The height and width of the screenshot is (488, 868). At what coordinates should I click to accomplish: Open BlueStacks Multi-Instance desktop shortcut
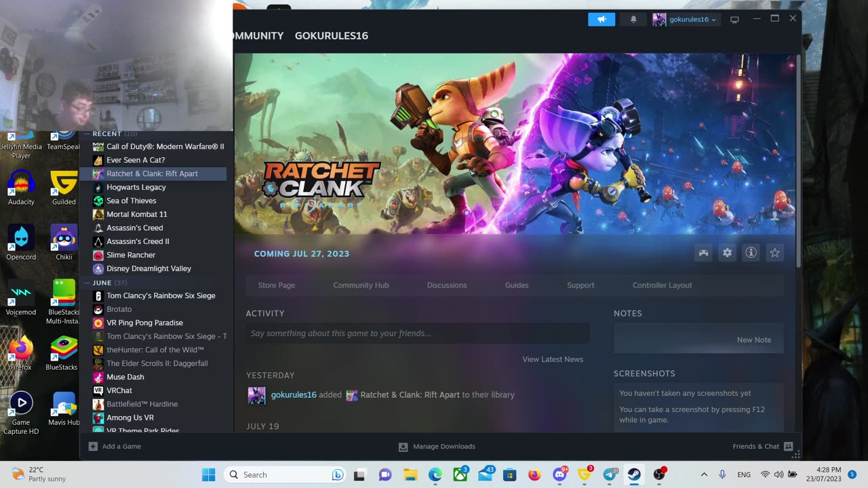[64, 302]
